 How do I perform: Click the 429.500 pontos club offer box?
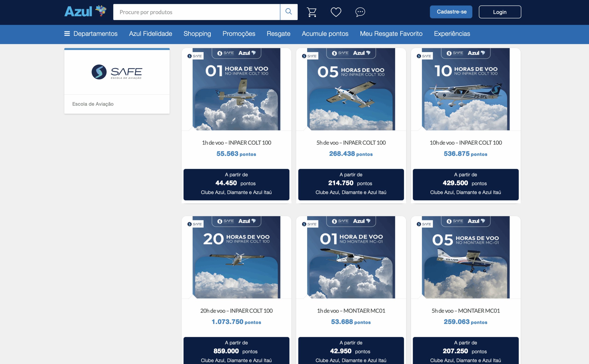click(466, 184)
